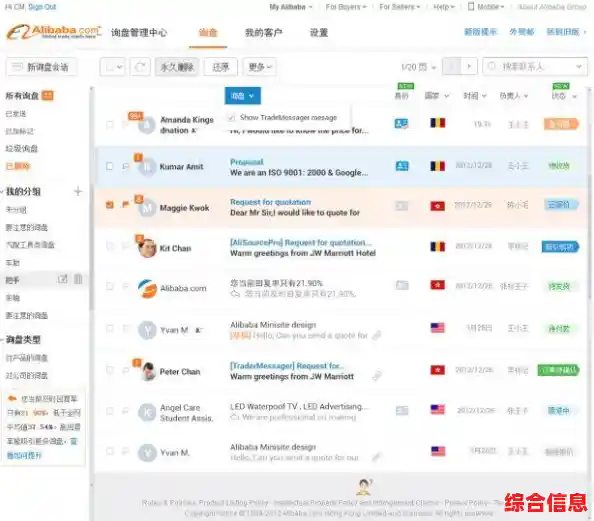This screenshot has width=594, height=521.
Task: Click the flag icon in Maggie Kwok's row
Action: [x=125, y=205]
